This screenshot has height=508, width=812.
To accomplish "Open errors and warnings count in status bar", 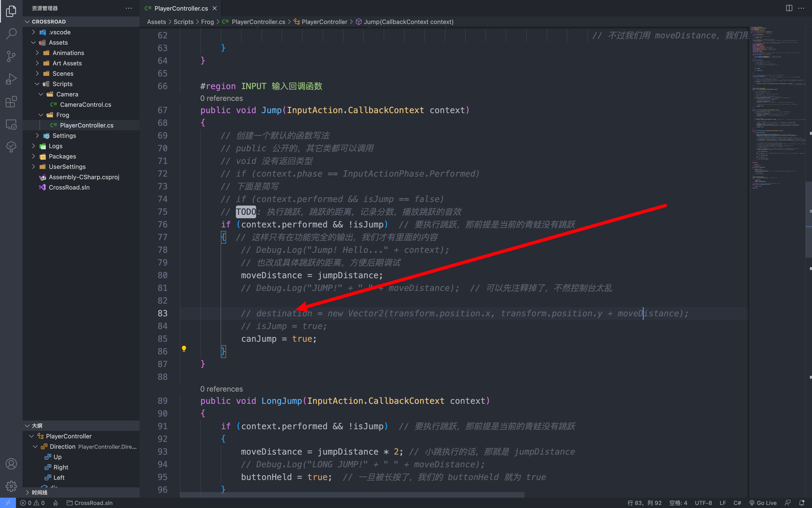I will pyautogui.click(x=32, y=503).
